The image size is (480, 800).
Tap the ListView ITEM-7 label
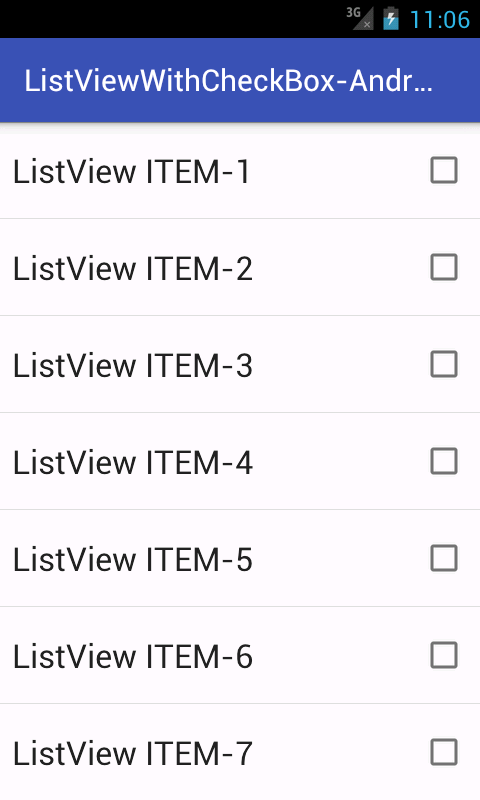coord(133,753)
